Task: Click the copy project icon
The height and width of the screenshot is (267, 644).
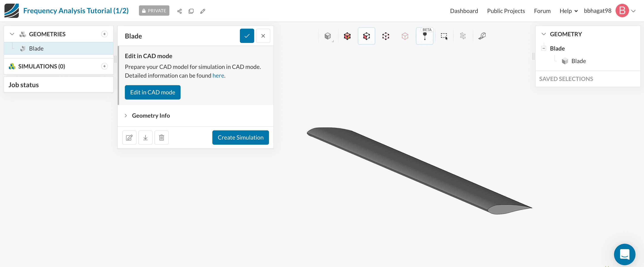Action: (191, 11)
